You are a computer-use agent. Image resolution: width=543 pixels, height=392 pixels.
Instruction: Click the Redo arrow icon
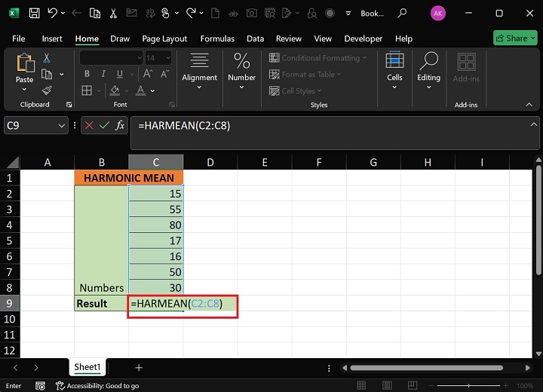coord(191,13)
